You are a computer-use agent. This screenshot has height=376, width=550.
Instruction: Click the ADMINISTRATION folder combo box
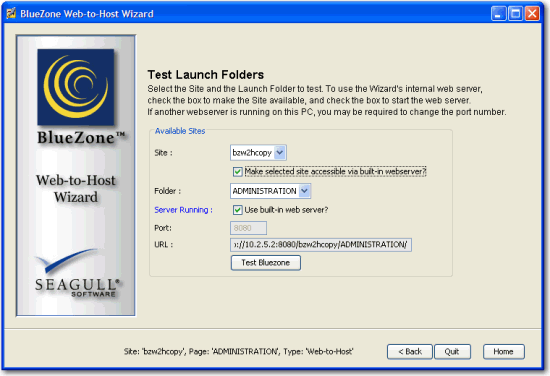270,191
